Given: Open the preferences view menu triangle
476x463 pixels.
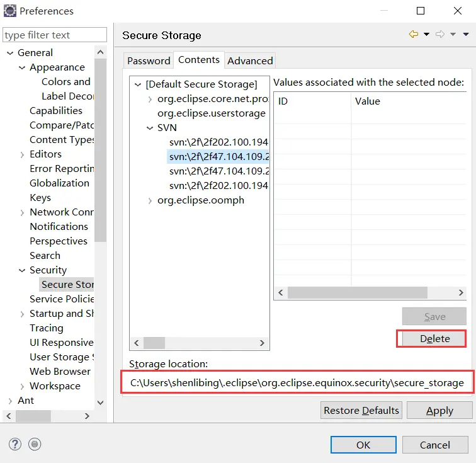Looking at the screenshot, I should pos(466,34).
